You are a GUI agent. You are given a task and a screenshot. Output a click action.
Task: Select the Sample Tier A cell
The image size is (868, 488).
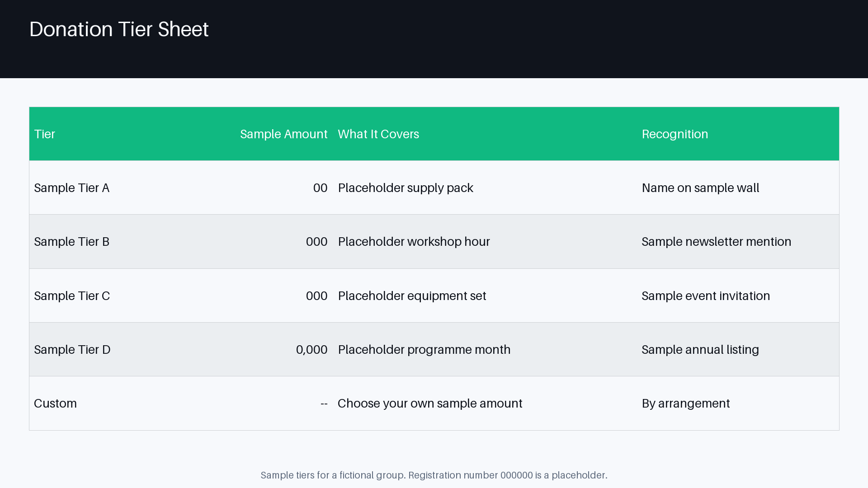(x=71, y=188)
